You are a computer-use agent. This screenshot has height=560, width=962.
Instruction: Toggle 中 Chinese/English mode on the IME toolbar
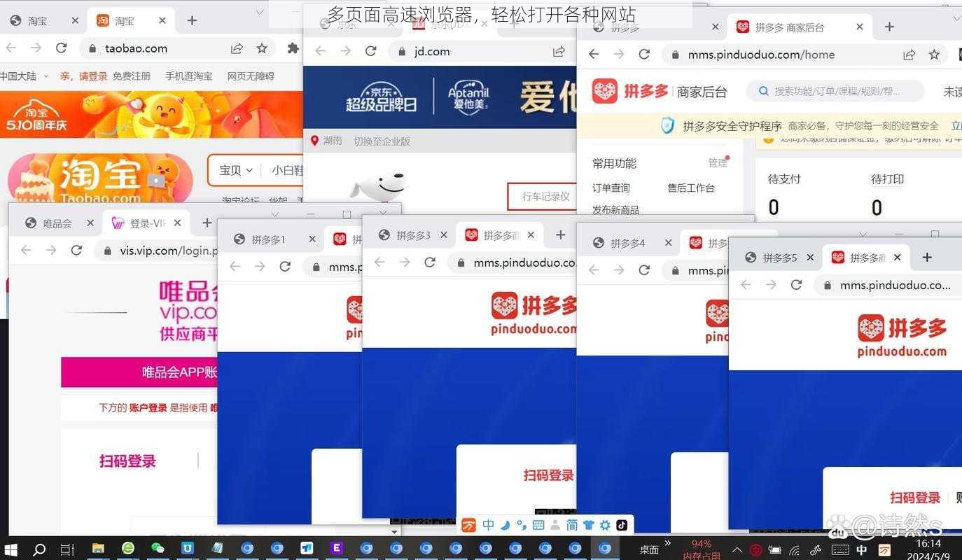coord(488,525)
